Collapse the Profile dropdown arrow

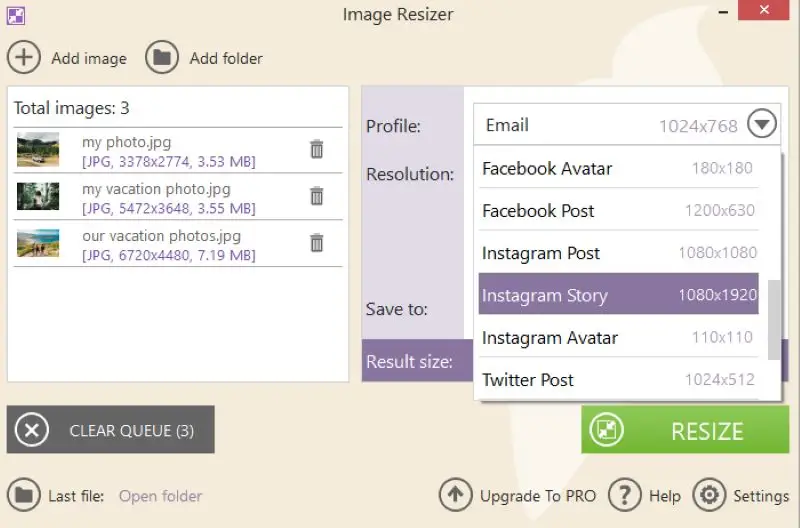[762, 125]
